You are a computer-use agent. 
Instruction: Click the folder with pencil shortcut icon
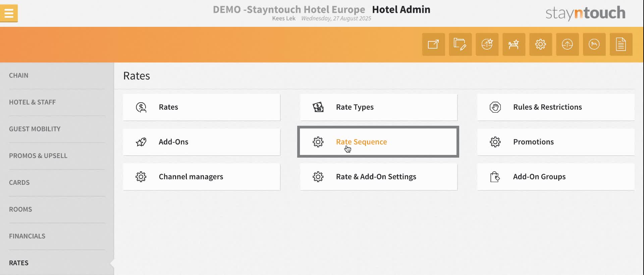click(460, 44)
